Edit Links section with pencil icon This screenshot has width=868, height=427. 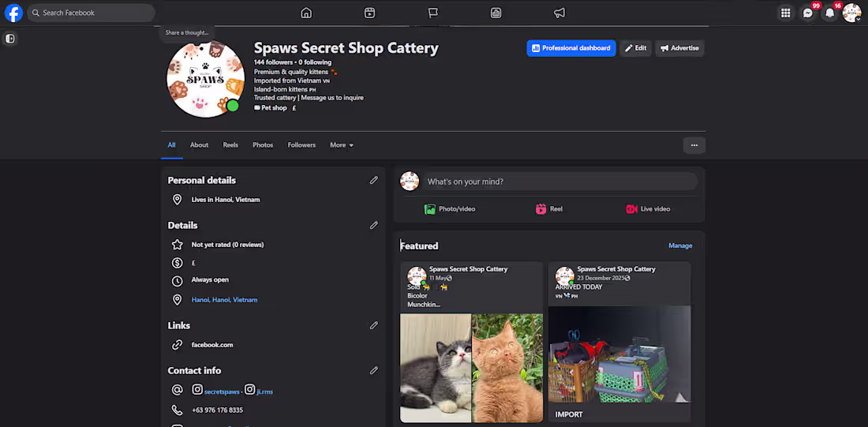tap(374, 325)
